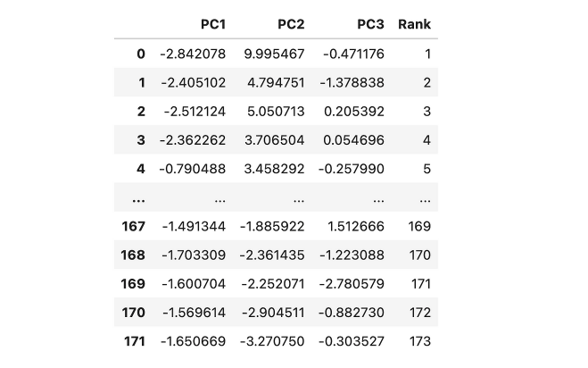Screen dimensions: 588x368
Task: Click Rank value 173
Action: coord(419,341)
